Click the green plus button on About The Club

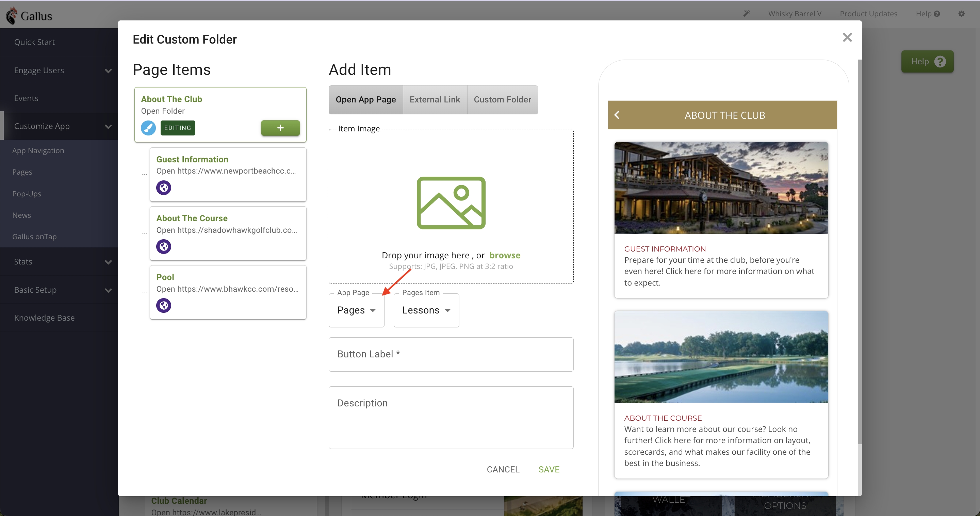[280, 128]
